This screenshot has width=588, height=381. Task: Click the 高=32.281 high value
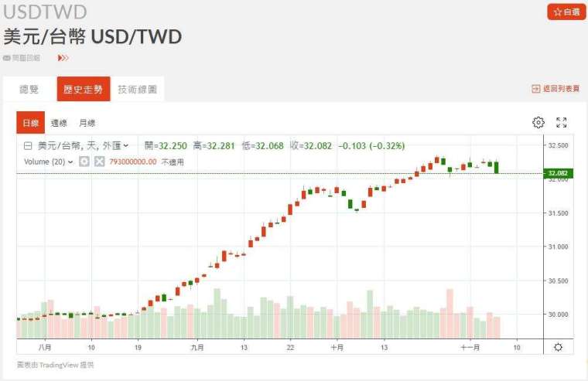pos(214,146)
